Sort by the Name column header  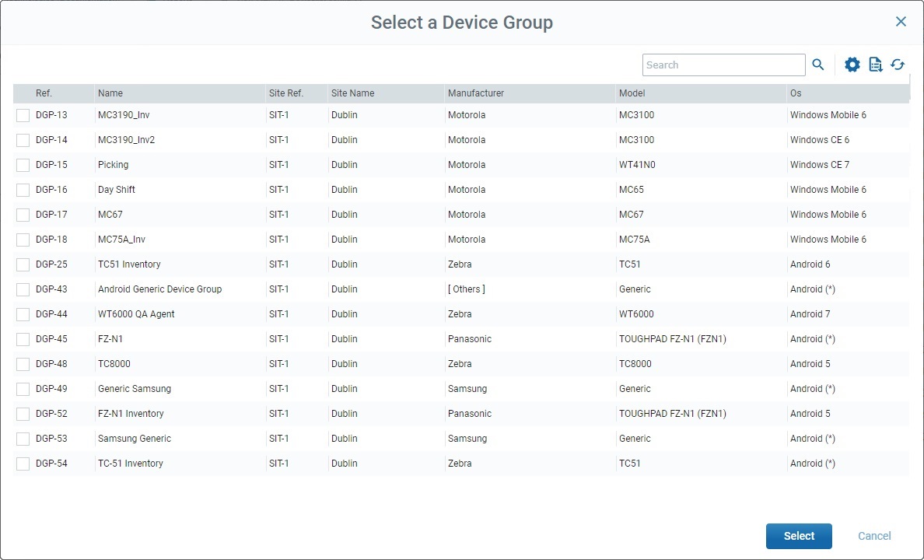pos(110,93)
